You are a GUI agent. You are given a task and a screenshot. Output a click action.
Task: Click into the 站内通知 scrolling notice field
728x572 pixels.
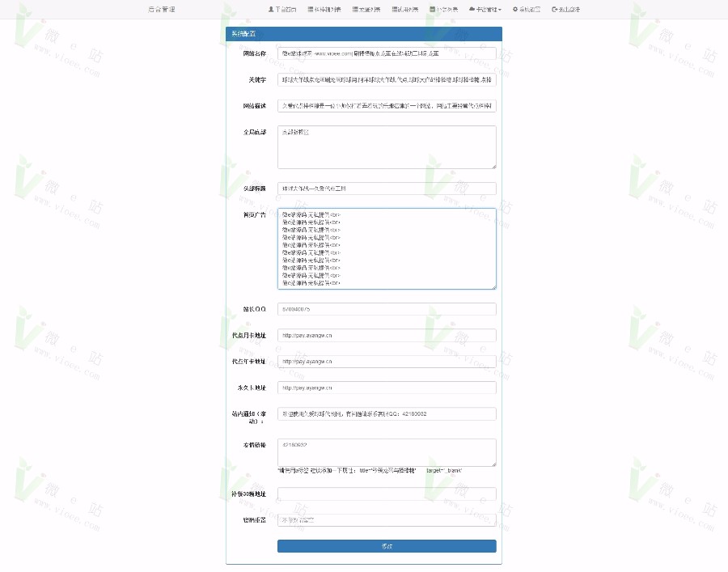387,414
